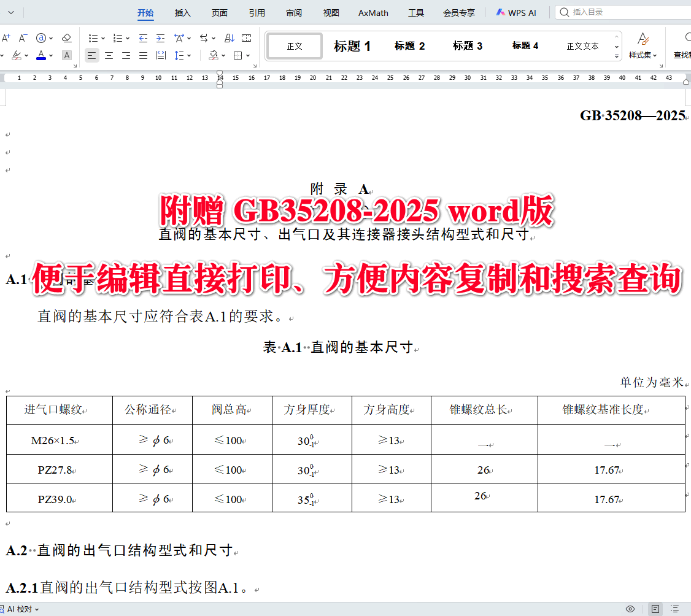Toggle justify alignment
The image size is (691, 616).
tap(142, 55)
